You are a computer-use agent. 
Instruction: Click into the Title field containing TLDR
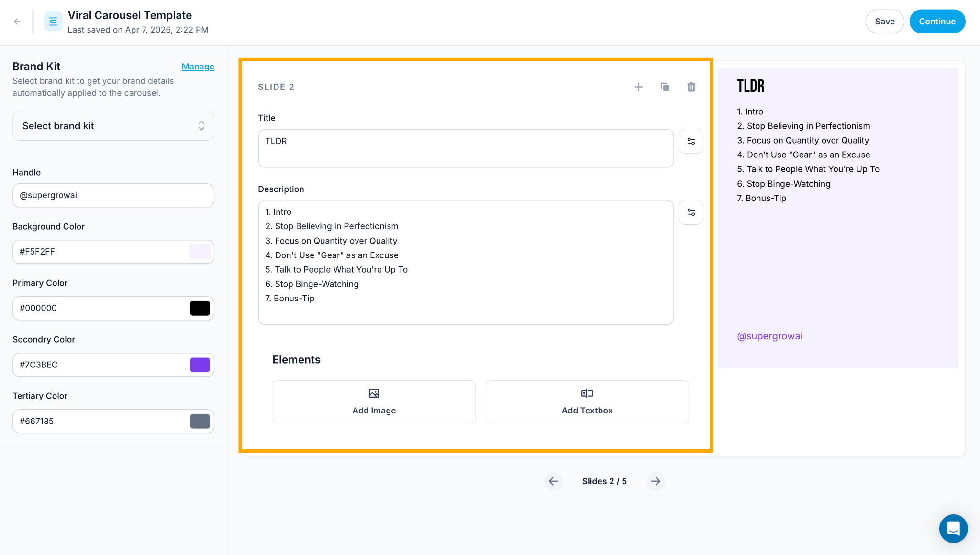click(x=466, y=148)
